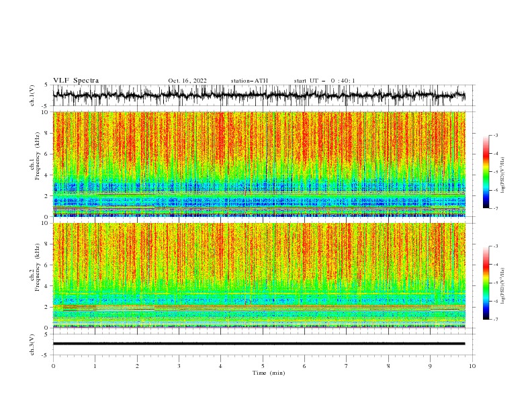Select the "start UT = 0:40:1" label
This screenshot has width=532, height=411.
[x=324, y=81]
